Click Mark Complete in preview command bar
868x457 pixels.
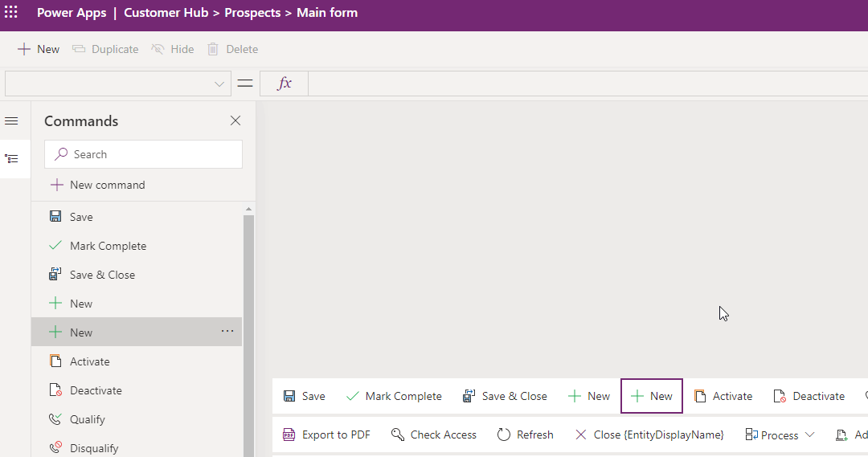tap(394, 396)
